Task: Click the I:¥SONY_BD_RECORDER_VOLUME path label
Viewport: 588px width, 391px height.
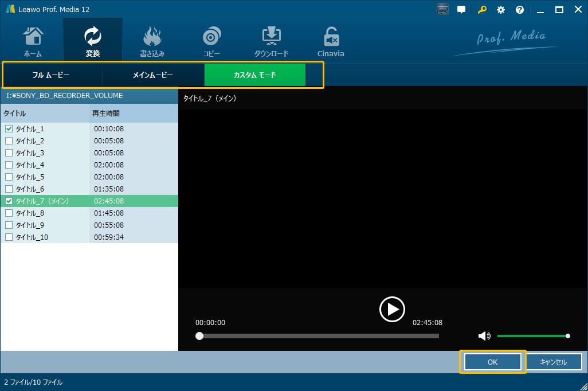Action: (65, 96)
